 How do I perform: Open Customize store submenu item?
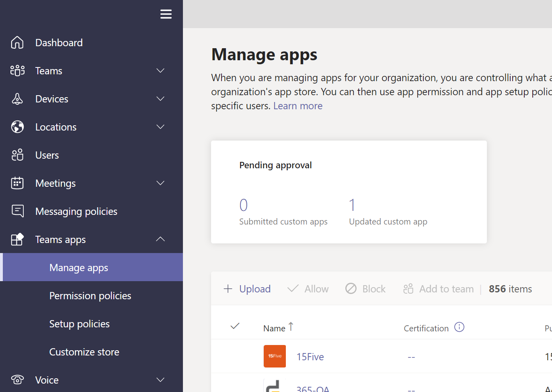pos(91,352)
